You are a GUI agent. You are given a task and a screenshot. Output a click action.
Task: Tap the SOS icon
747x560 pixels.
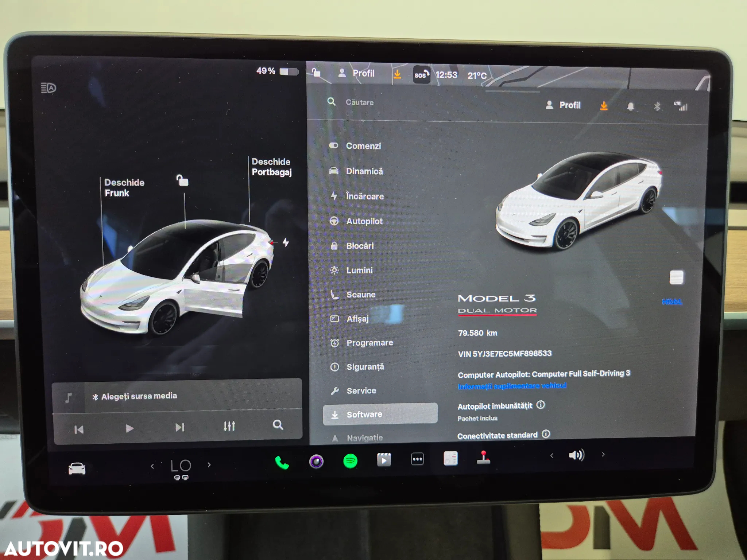pyautogui.click(x=421, y=75)
